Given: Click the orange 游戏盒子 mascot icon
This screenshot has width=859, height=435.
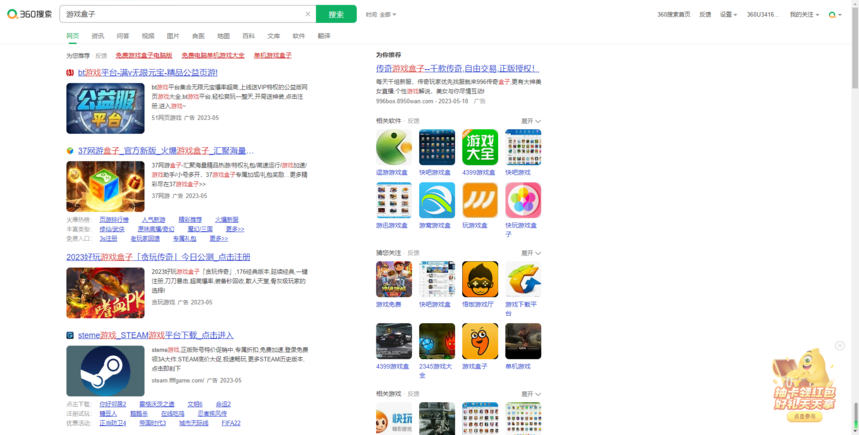Looking at the screenshot, I should [x=480, y=341].
